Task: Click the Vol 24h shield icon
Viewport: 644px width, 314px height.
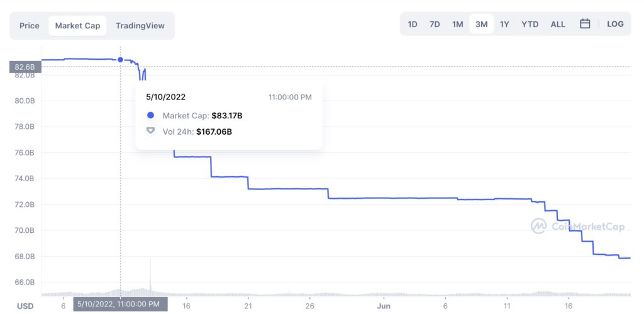Action: click(x=150, y=132)
